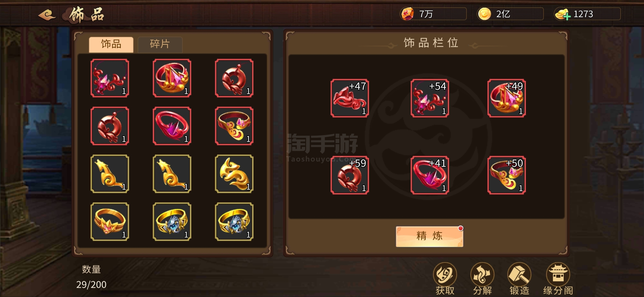Pick the gold ring with pink crown gem
The image size is (644, 297).
[x=110, y=222]
